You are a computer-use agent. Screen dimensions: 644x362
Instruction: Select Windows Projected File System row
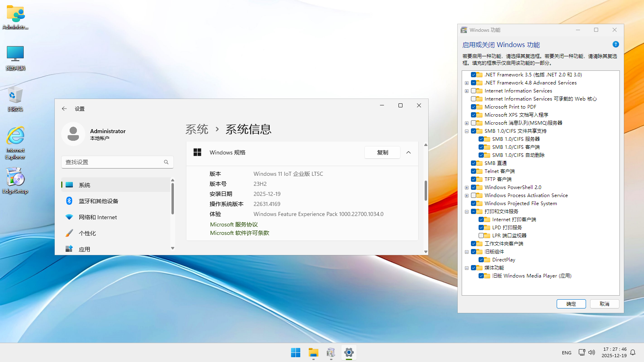pyautogui.click(x=520, y=204)
